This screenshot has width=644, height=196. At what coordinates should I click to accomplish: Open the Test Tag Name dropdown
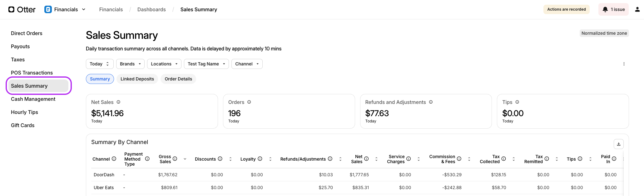[x=206, y=64]
